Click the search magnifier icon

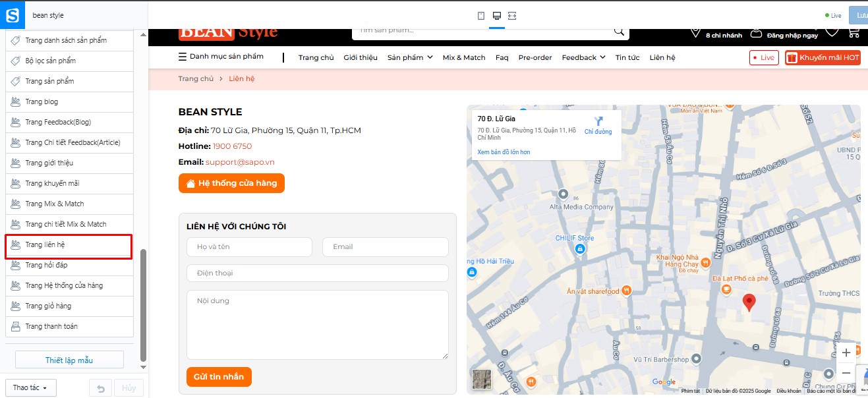619,31
